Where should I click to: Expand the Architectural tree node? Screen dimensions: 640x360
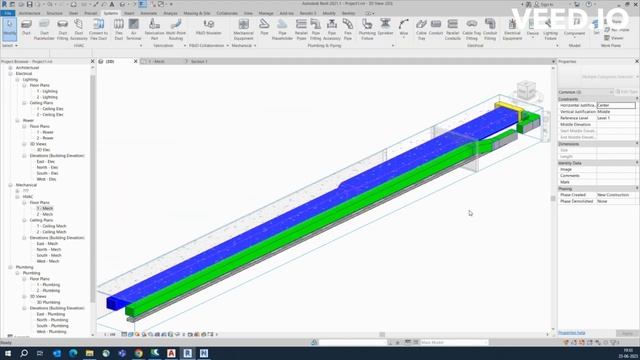tap(11, 68)
